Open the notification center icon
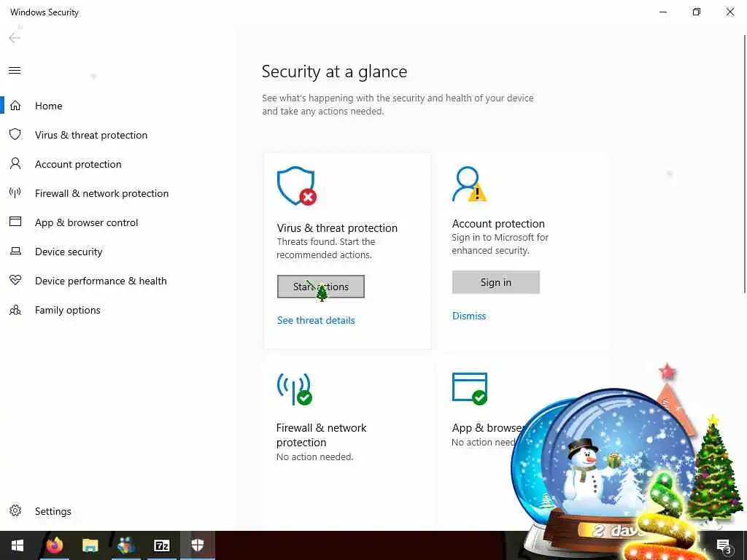The image size is (747, 560). pyautogui.click(x=724, y=546)
